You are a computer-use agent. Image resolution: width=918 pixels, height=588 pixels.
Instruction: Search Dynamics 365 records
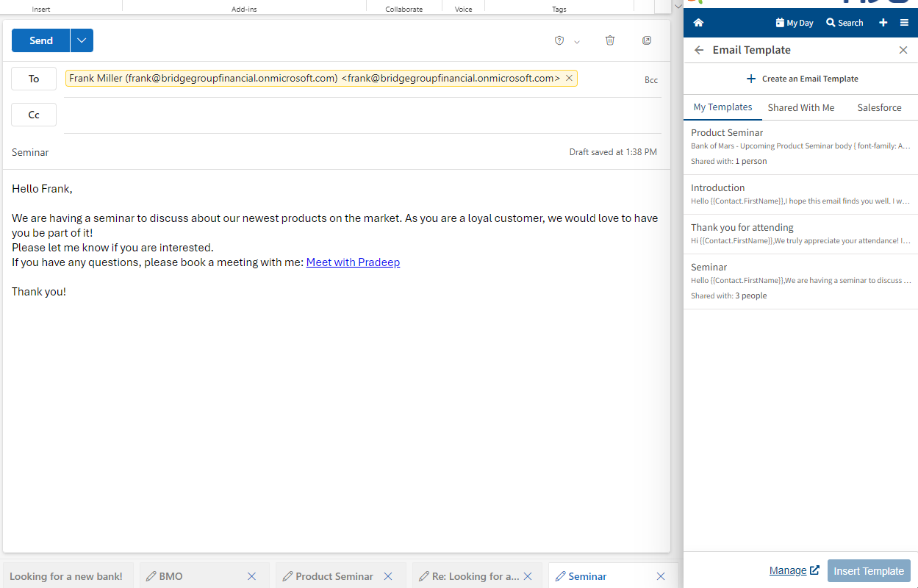[x=844, y=23]
